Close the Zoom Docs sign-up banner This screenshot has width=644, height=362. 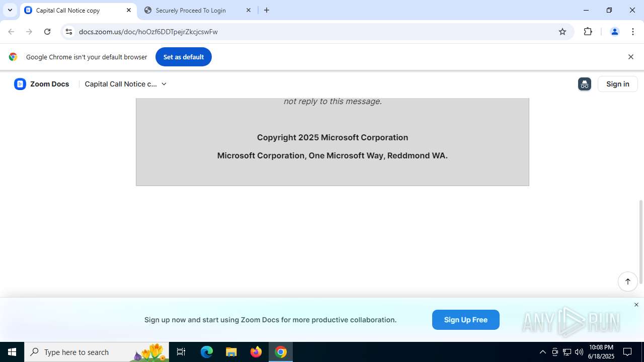pos(636,305)
